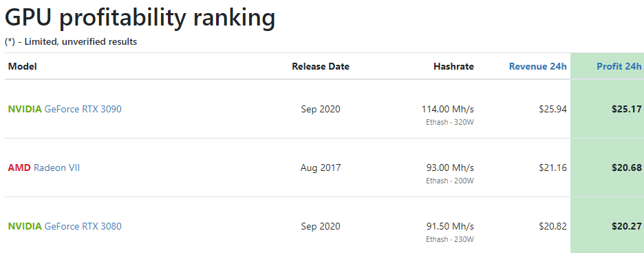Viewport: 644px width, 253px height.
Task: Select the $25.17 profit value
Action: [x=626, y=110]
